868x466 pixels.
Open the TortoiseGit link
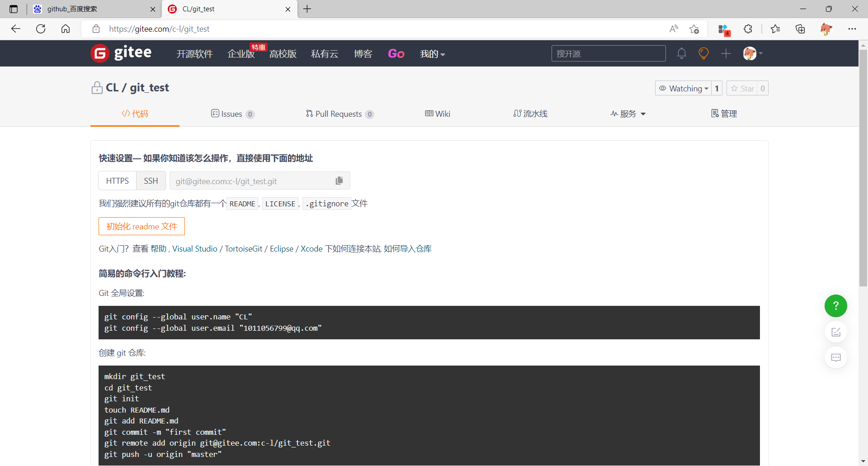pyautogui.click(x=244, y=249)
